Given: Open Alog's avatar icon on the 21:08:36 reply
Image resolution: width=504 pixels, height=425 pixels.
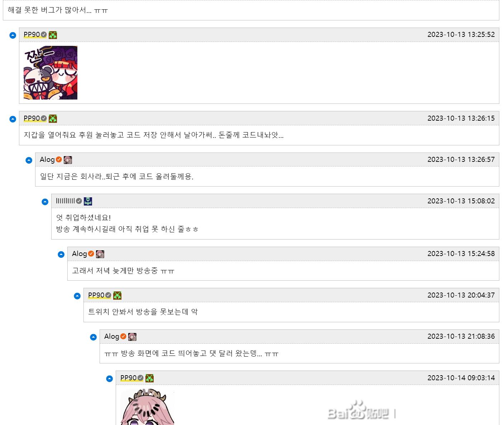Looking at the screenshot, I should coord(133,337).
